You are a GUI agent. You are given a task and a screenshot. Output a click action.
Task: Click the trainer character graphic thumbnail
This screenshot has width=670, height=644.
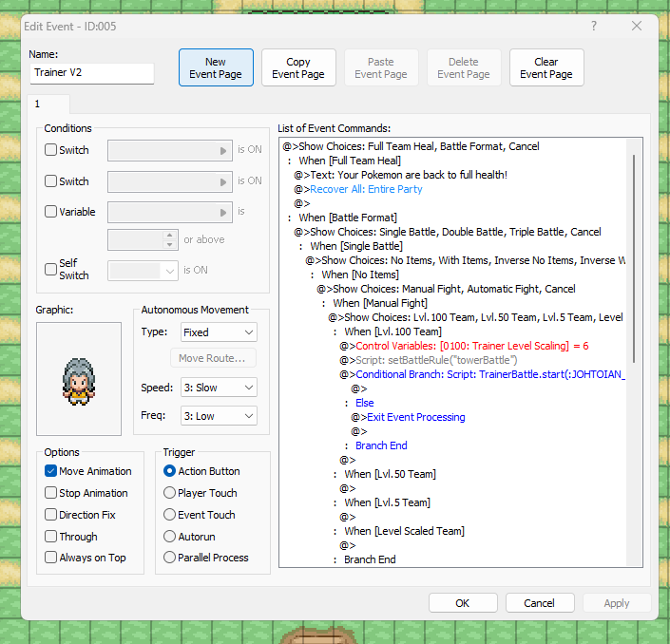tap(79, 377)
